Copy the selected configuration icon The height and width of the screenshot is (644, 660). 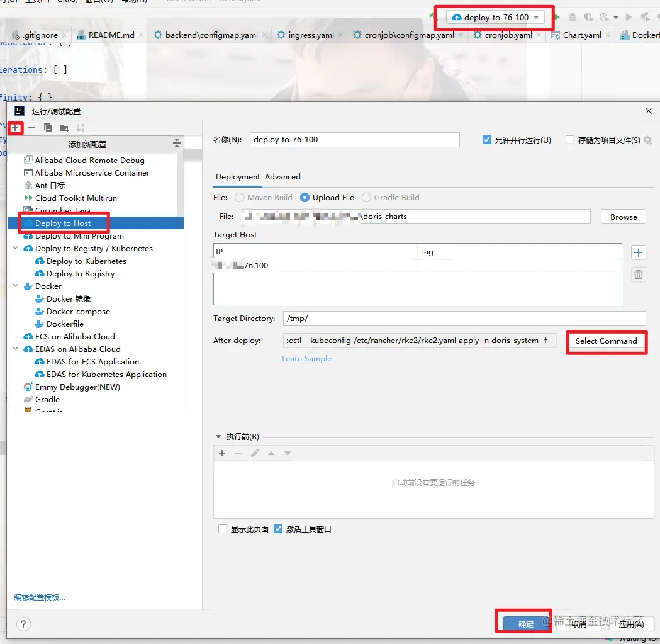coord(48,128)
